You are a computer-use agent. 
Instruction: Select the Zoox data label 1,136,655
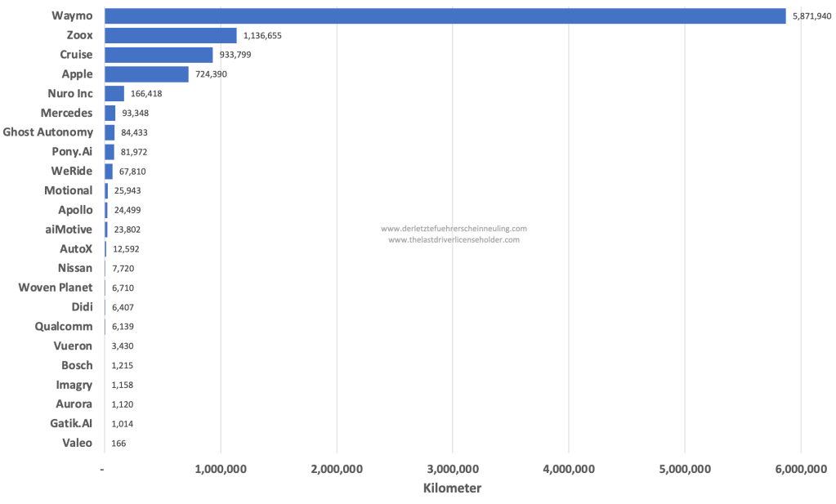tap(263, 35)
